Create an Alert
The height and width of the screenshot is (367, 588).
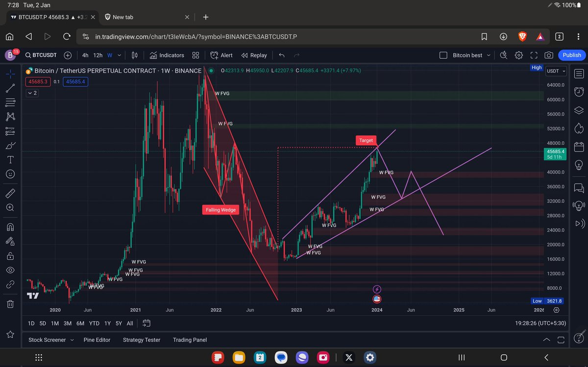click(221, 55)
